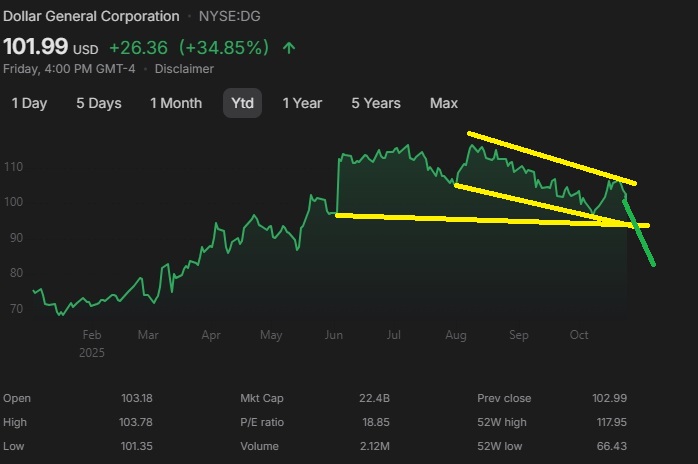
Task: Click the 70 price axis label
Action: pyautogui.click(x=16, y=309)
